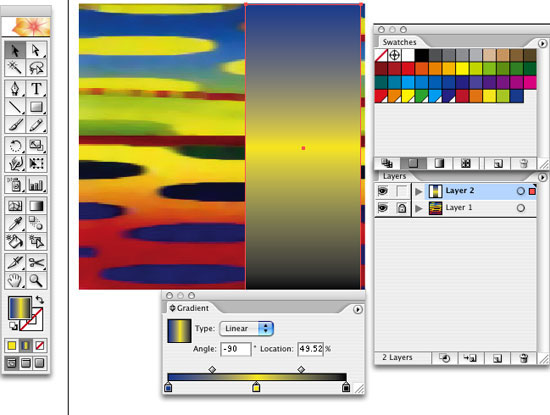
Task: Select the Warp tool
Action: point(15,163)
